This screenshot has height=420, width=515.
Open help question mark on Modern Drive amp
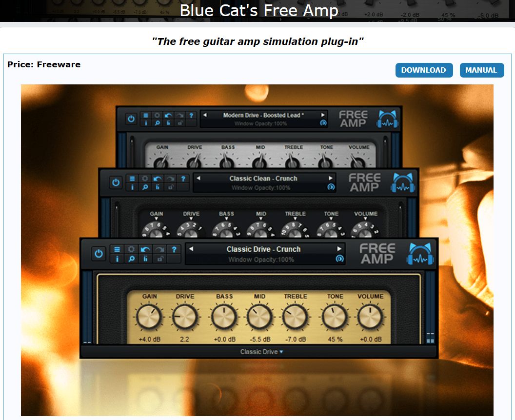[x=191, y=115]
